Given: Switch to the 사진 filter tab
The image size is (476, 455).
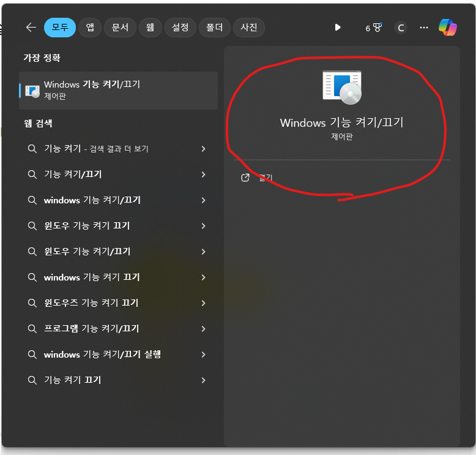Looking at the screenshot, I should (x=249, y=28).
